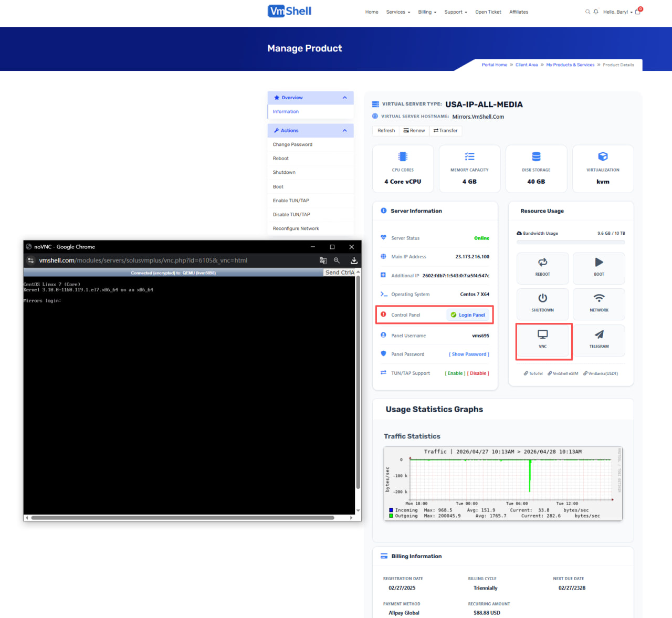Click the Transfer button
Image resolution: width=672 pixels, height=618 pixels.
446,131
